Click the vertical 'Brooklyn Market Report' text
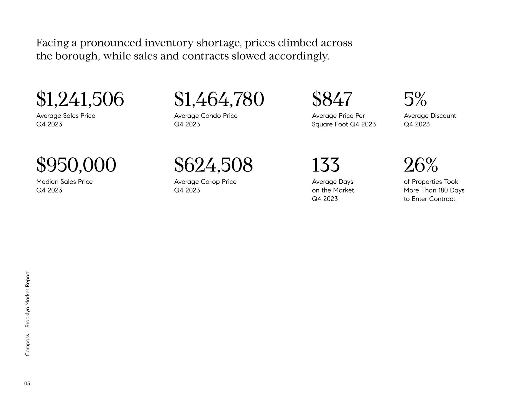This screenshot has height=411, width=532. [x=27, y=299]
